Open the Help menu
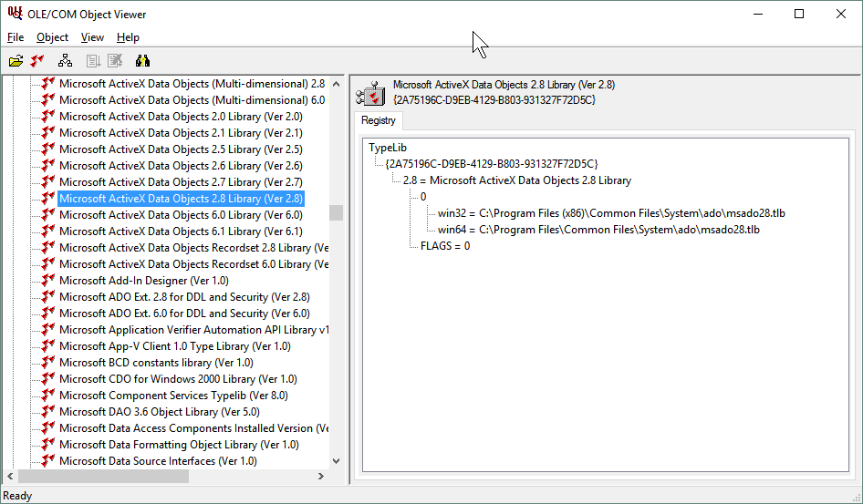Viewport: 863px width, 504px height. pyautogui.click(x=128, y=37)
